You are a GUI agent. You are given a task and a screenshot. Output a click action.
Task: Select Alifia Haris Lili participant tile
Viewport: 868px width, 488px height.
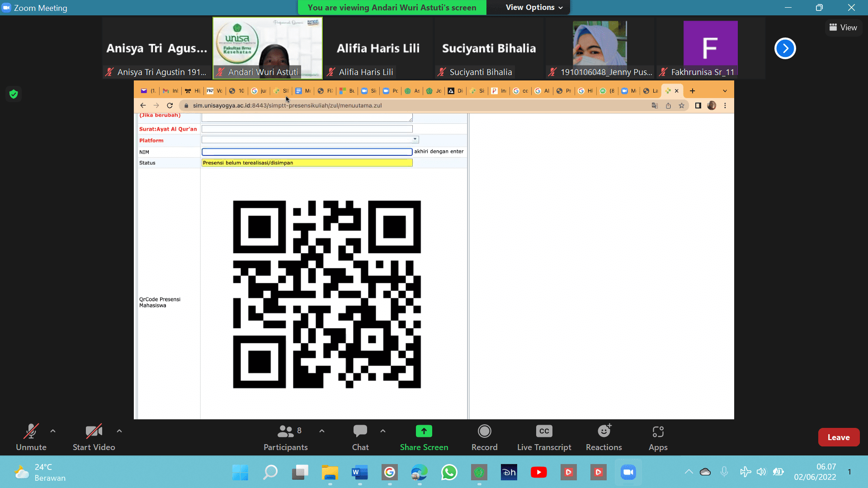point(378,48)
